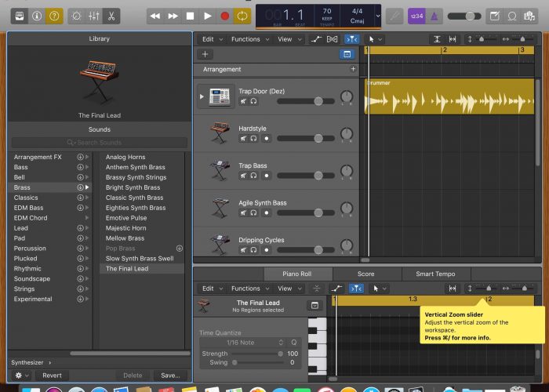Open the Note Pad button

[x=495, y=16]
